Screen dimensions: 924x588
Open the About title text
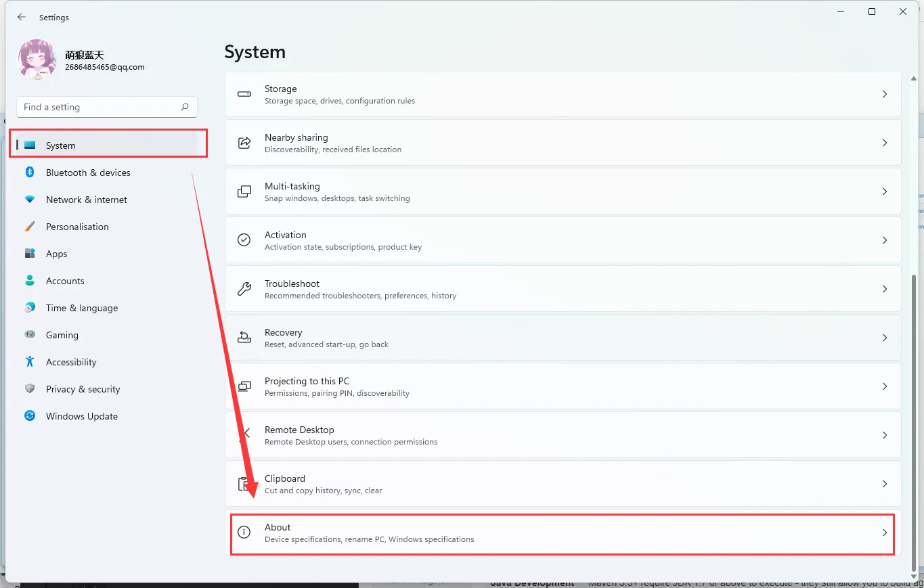coord(278,527)
